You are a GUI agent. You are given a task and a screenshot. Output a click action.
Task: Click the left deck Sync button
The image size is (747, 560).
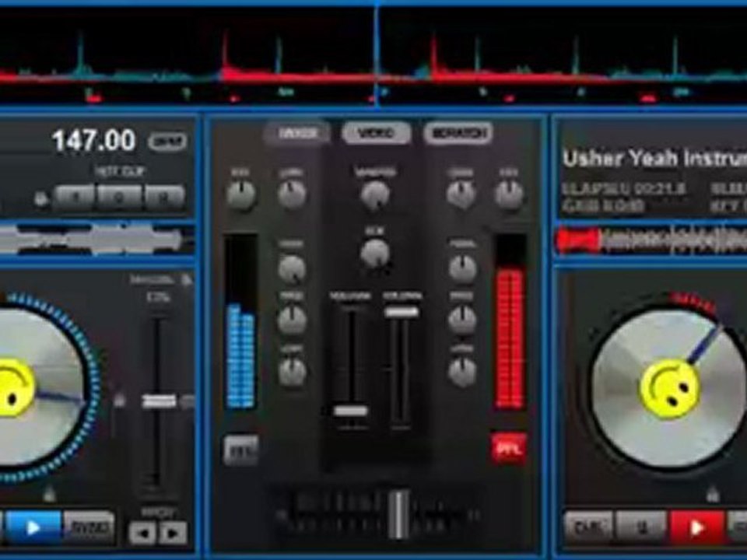click(x=89, y=527)
